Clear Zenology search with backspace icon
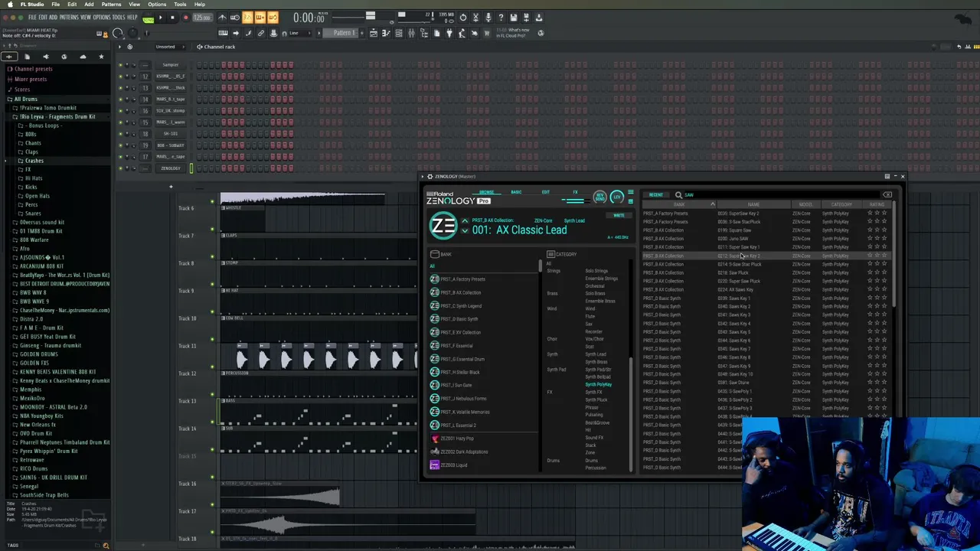 click(887, 195)
